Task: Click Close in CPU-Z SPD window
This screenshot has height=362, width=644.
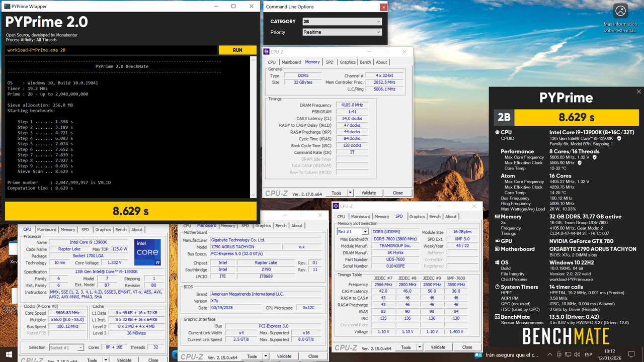Action: 467,347
